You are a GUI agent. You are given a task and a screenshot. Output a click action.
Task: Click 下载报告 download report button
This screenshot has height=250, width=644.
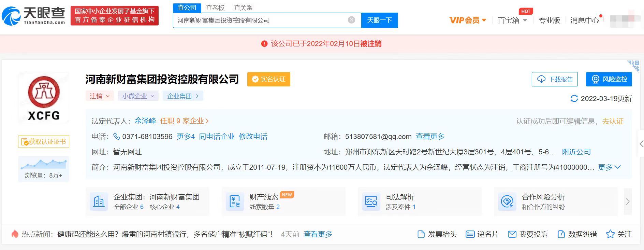[x=555, y=79]
